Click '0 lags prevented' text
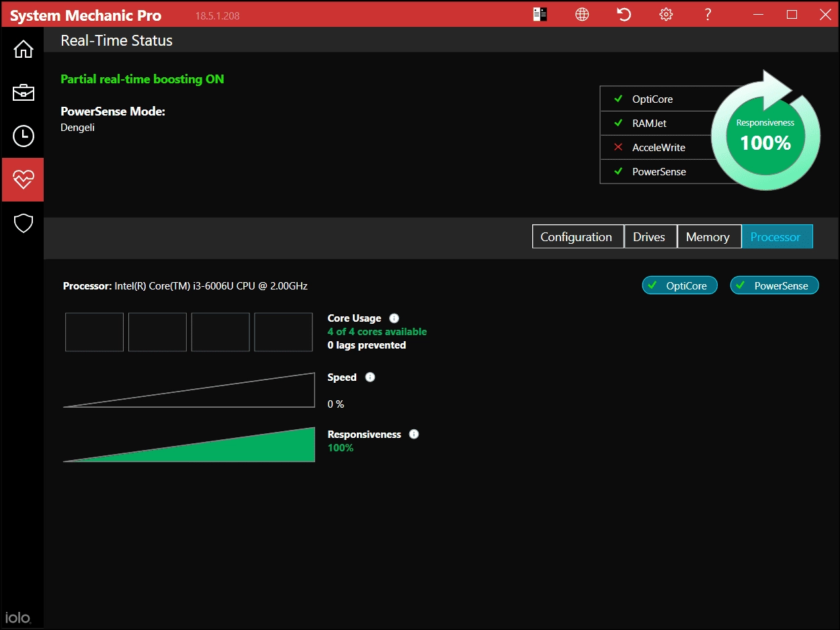 tap(367, 345)
